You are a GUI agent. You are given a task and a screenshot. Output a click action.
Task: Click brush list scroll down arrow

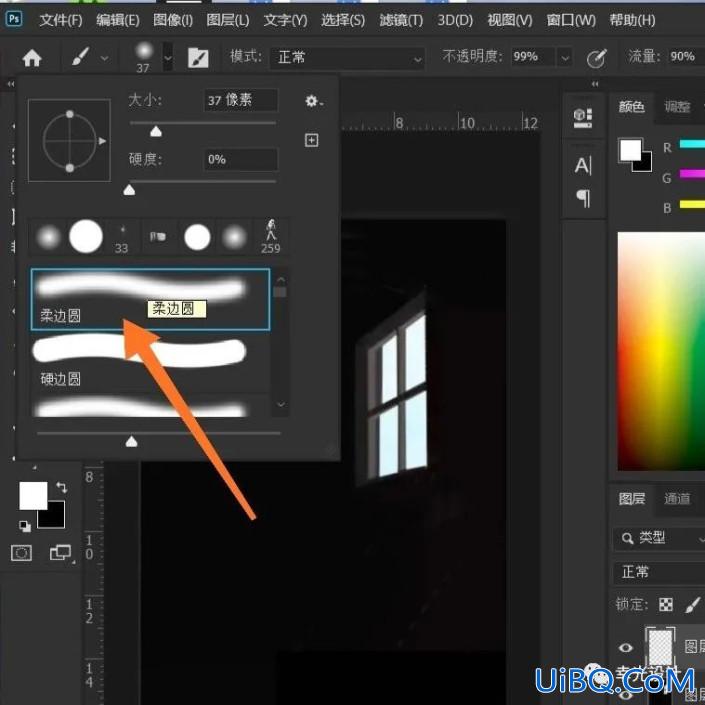[x=281, y=405]
